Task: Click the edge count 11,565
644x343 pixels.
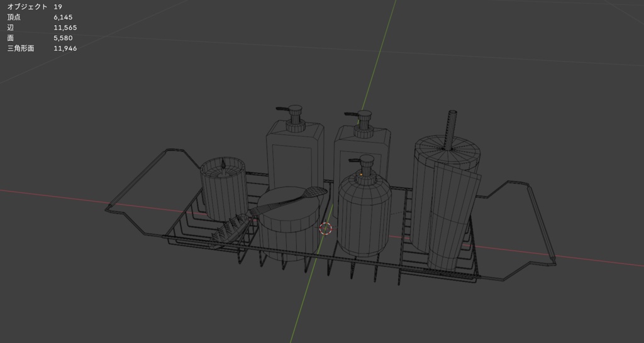Action: point(65,28)
